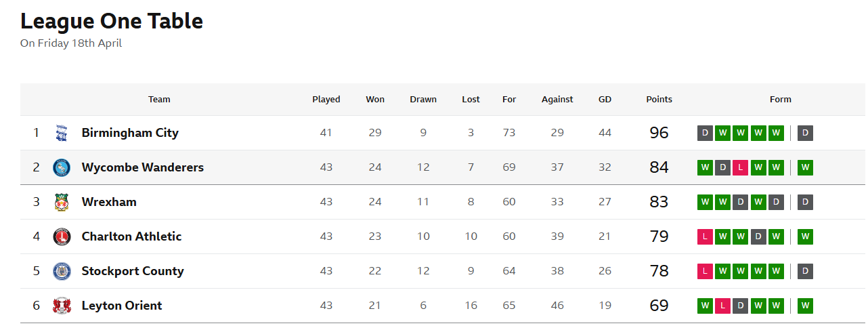Screen dimensions: 868x330
Task: Click Birmingham City's latest D form badge
Action: point(805,133)
